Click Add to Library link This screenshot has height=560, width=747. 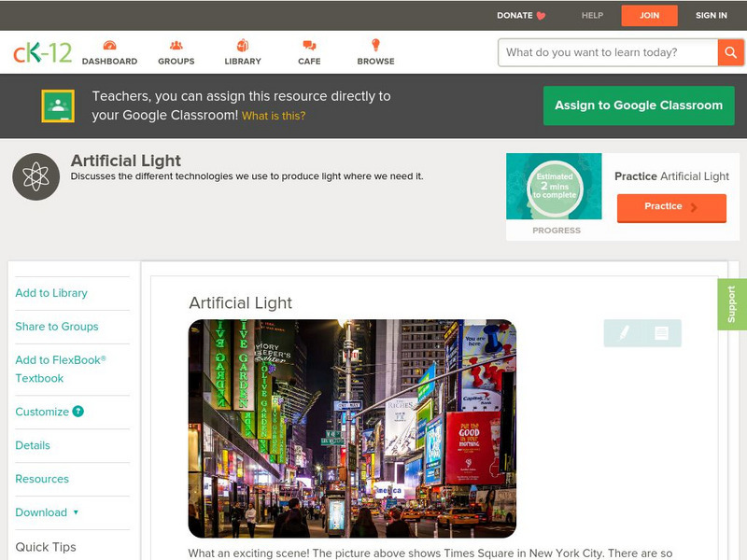coord(51,293)
